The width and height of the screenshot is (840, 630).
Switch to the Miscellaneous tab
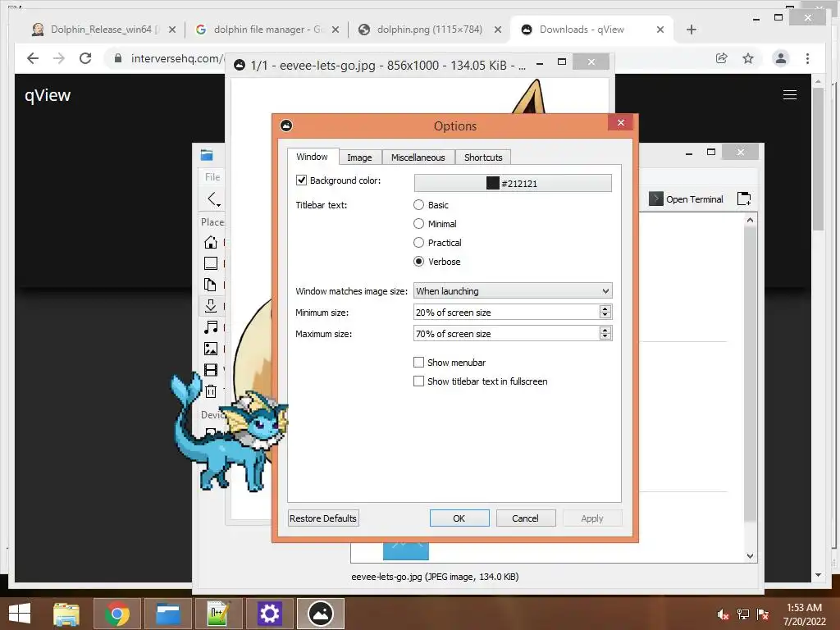pos(418,157)
